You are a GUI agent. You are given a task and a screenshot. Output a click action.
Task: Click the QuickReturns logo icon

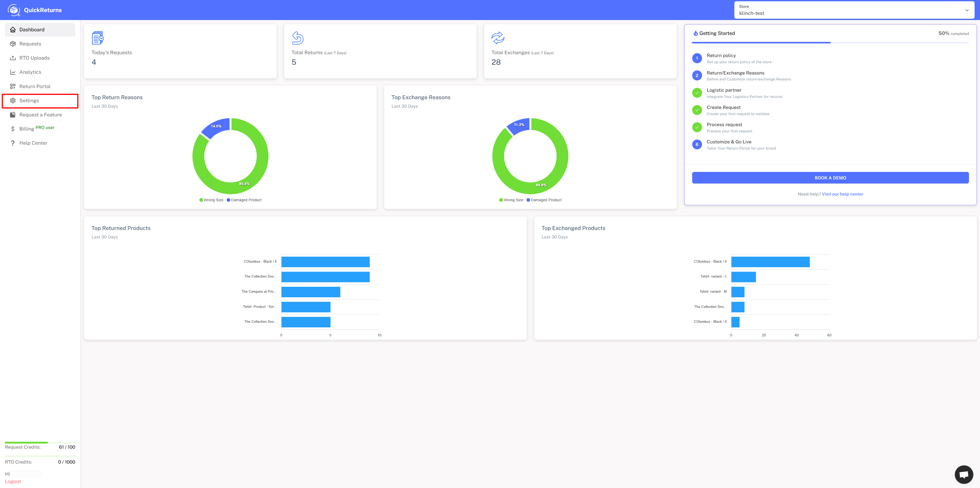click(14, 10)
